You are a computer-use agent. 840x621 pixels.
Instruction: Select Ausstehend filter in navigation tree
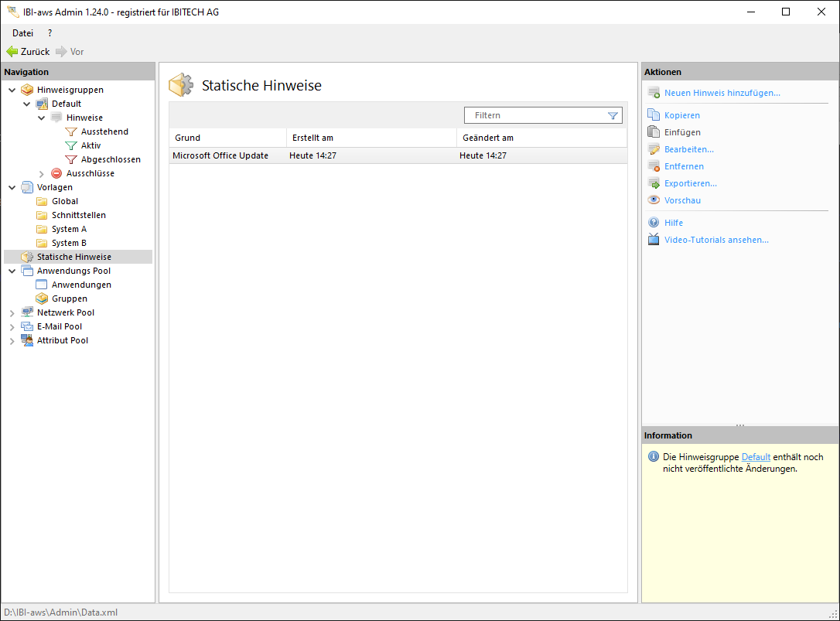104,131
